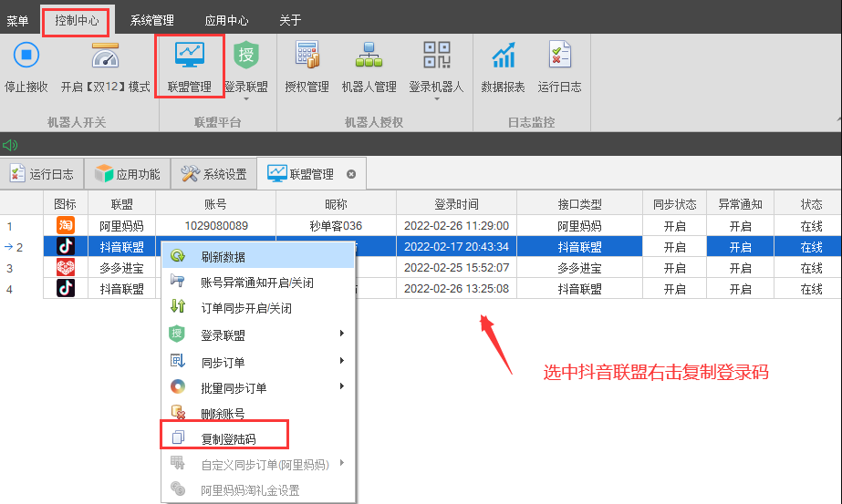This screenshot has width=842, height=504.
Task: Click the 刷新数据 refresh icon
Action: point(178,256)
